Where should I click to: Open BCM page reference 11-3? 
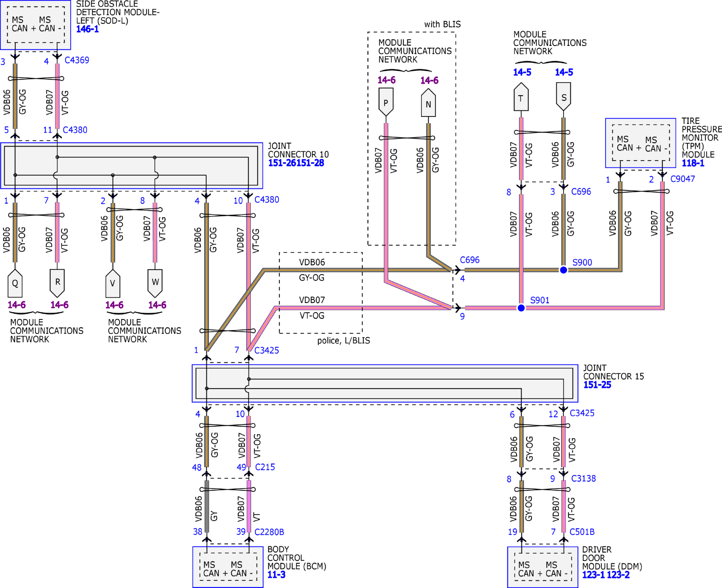coord(276,574)
